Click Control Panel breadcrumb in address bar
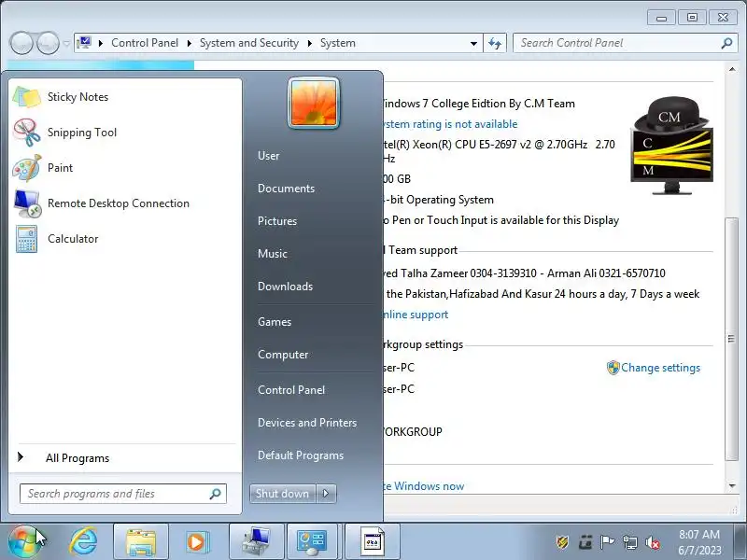The width and height of the screenshot is (747, 560). pyautogui.click(x=145, y=43)
